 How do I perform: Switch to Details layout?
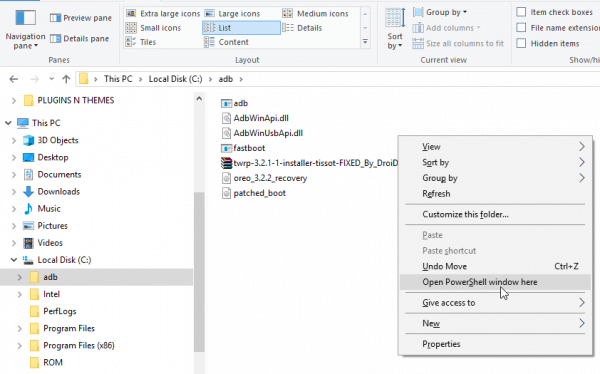pos(302,28)
